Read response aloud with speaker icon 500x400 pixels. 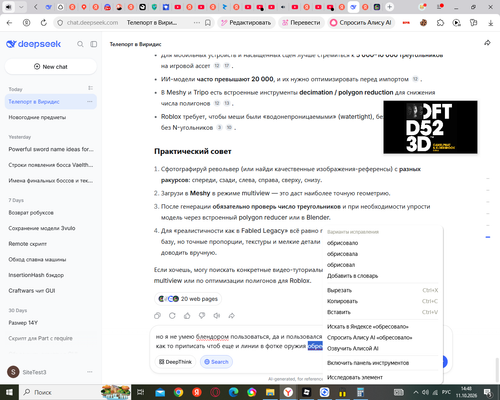pos(217,315)
